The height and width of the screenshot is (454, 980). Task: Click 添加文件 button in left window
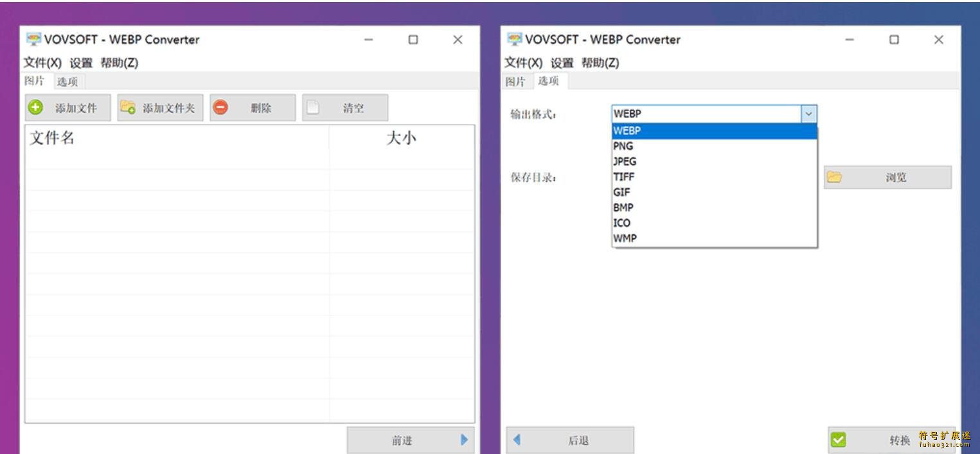(67, 108)
